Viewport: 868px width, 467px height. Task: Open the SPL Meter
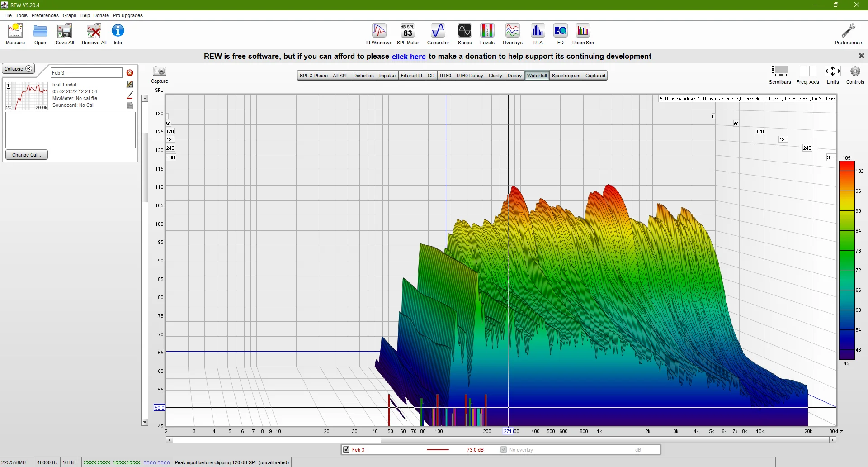point(408,34)
